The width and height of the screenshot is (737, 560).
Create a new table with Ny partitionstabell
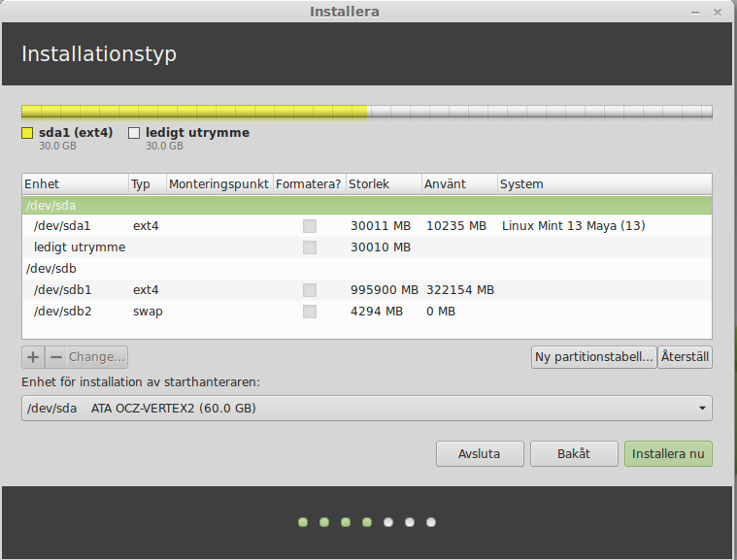click(x=593, y=357)
